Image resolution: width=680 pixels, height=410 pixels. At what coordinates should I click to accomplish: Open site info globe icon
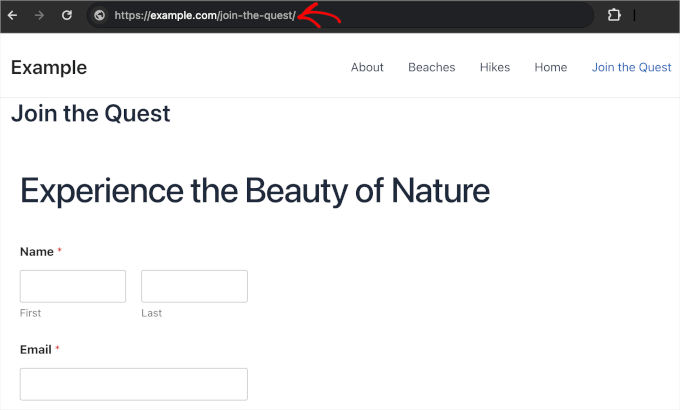point(99,16)
